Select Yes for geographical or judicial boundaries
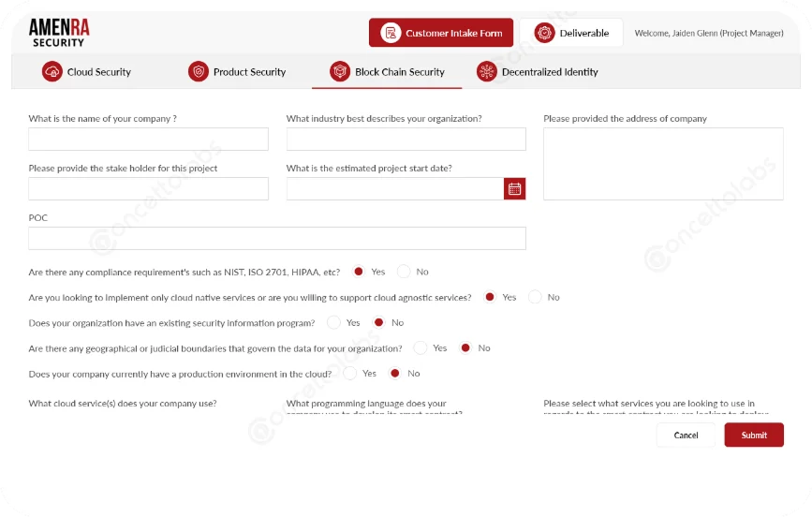Image resolution: width=812 pixels, height=517 pixels. click(421, 347)
